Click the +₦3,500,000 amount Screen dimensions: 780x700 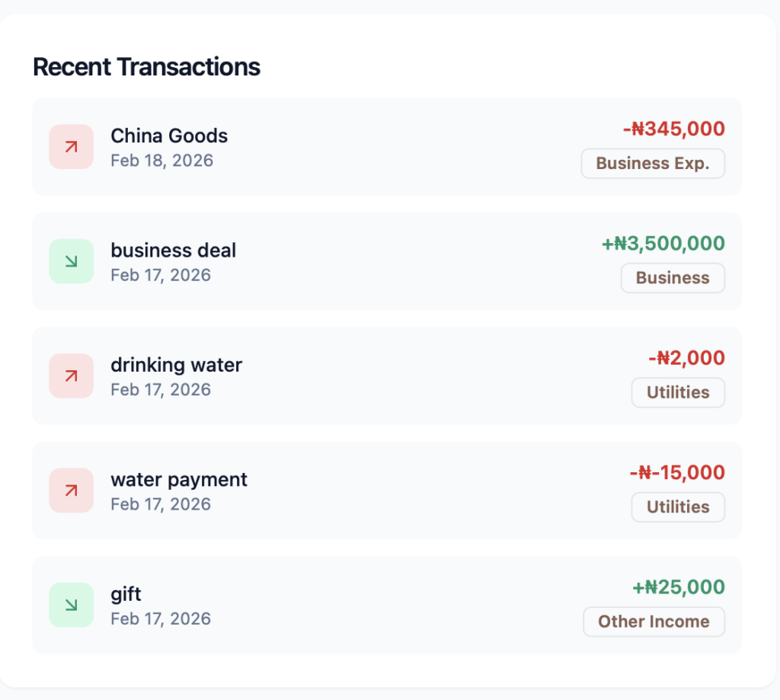(x=663, y=244)
